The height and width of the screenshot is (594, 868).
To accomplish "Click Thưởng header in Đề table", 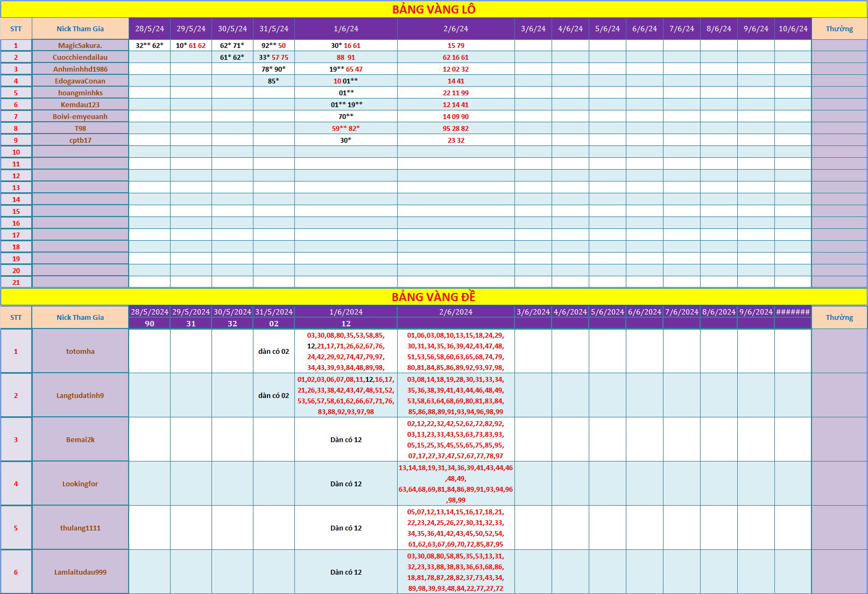I will tap(839, 317).
